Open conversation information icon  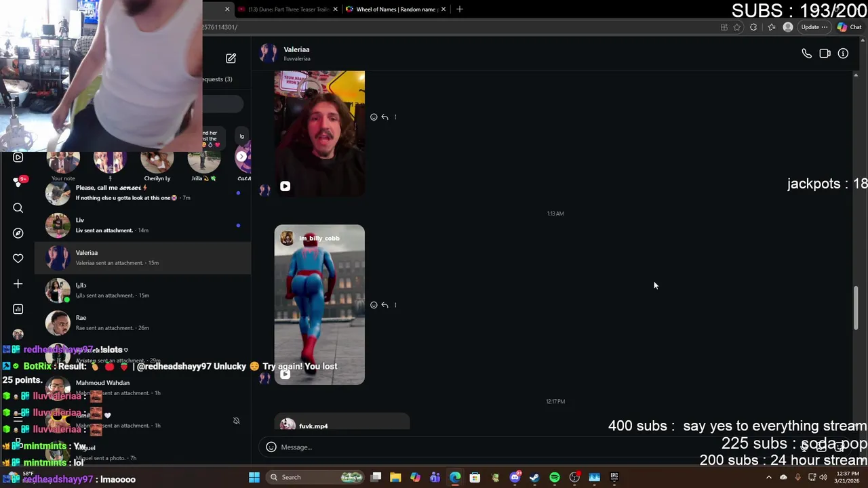(843, 54)
